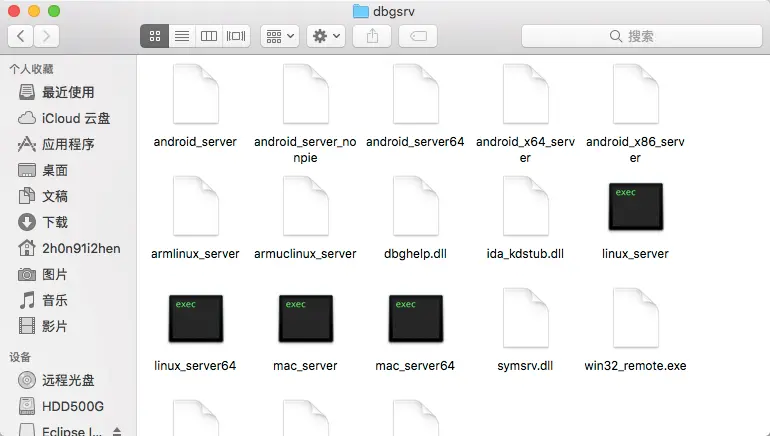Open iCloud 云盘 in the sidebar
The image size is (770, 436).
pyautogui.click(x=68, y=118)
